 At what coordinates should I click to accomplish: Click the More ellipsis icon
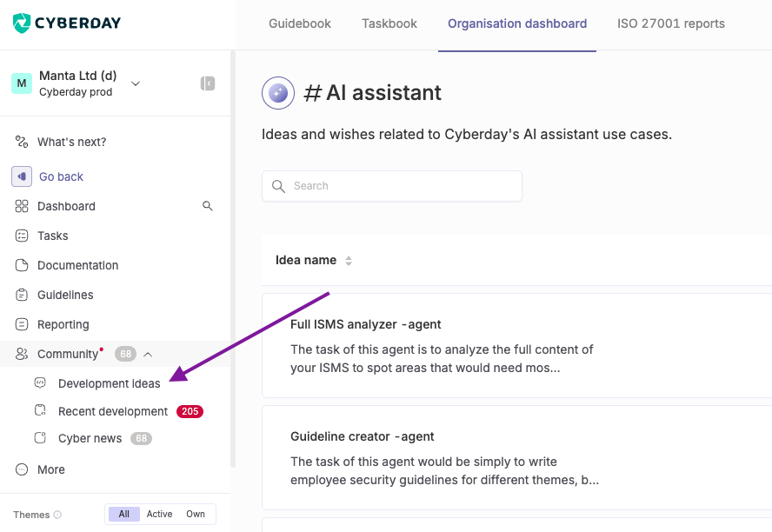tap(22, 469)
